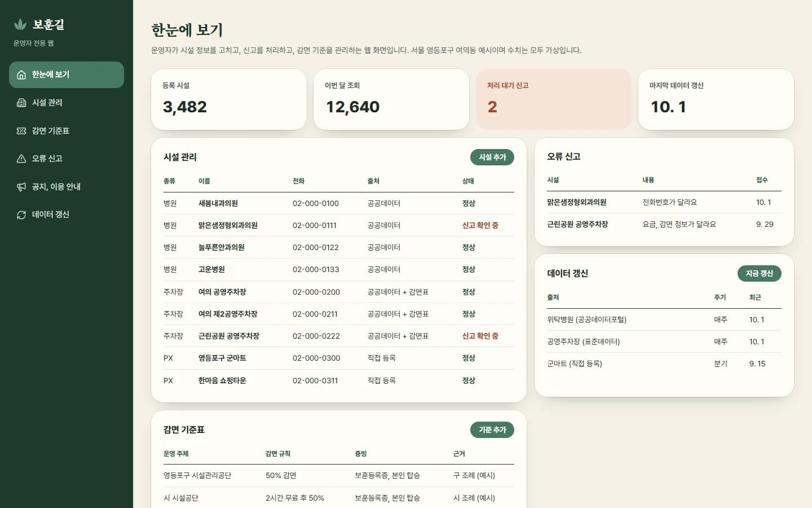
Task: Select 여의 공영주차장 row name
Action: point(222,292)
